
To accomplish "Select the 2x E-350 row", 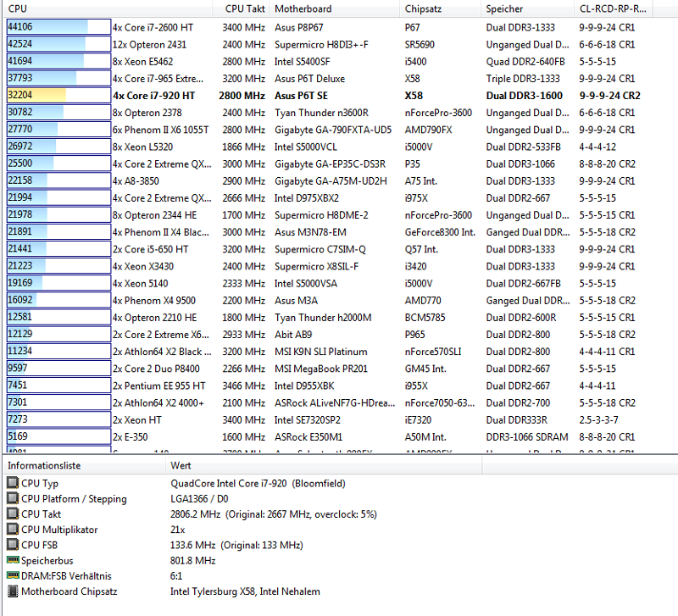I will tap(329, 437).
